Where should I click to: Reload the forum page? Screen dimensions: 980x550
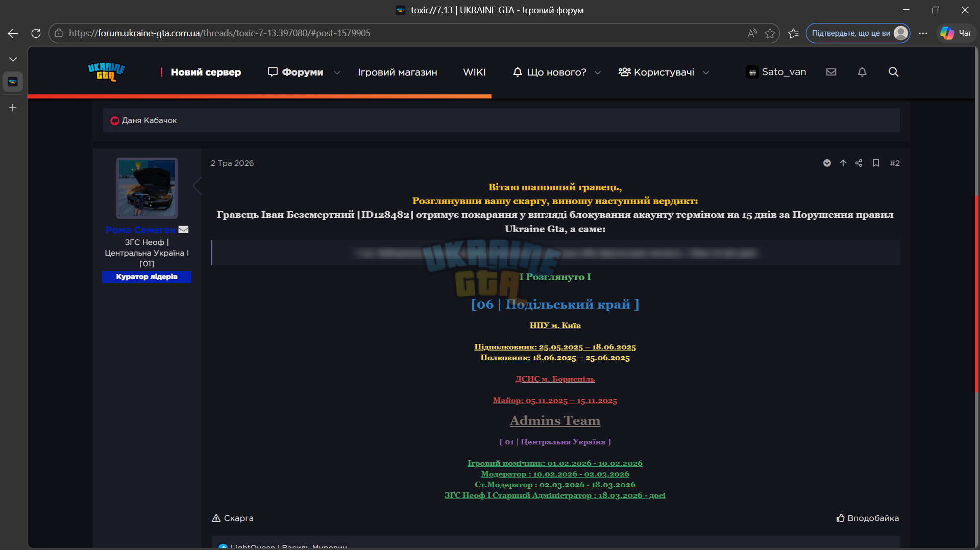tap(36, 33)
